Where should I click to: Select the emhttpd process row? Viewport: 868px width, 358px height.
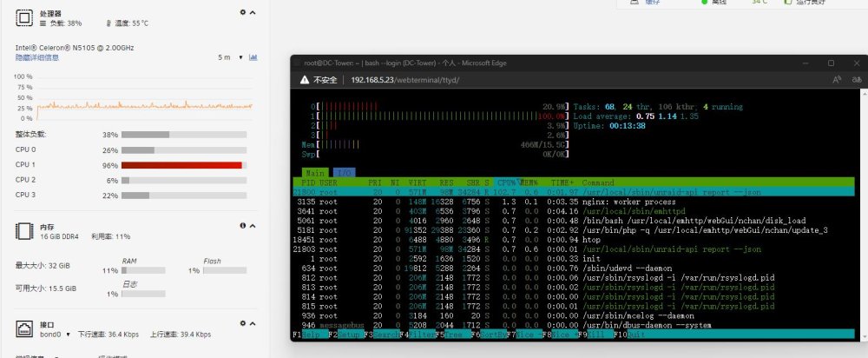tap(574, 211)
